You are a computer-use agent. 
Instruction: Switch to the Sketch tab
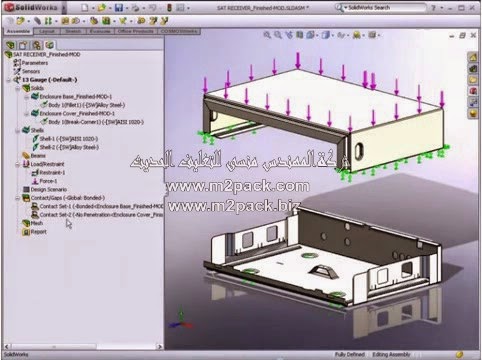[73, 31]
